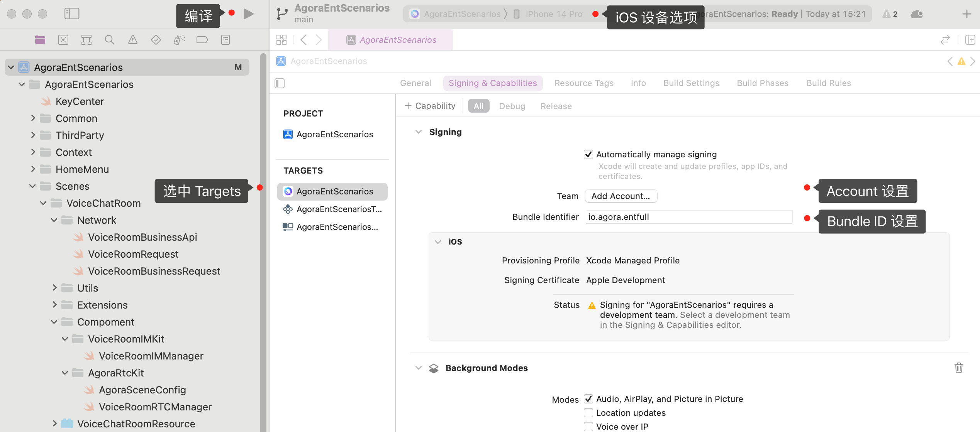Click the yellow jump bar warning icon
This screenshot has width=980, height=432.
pyautogui.click(x=961, y=61)
